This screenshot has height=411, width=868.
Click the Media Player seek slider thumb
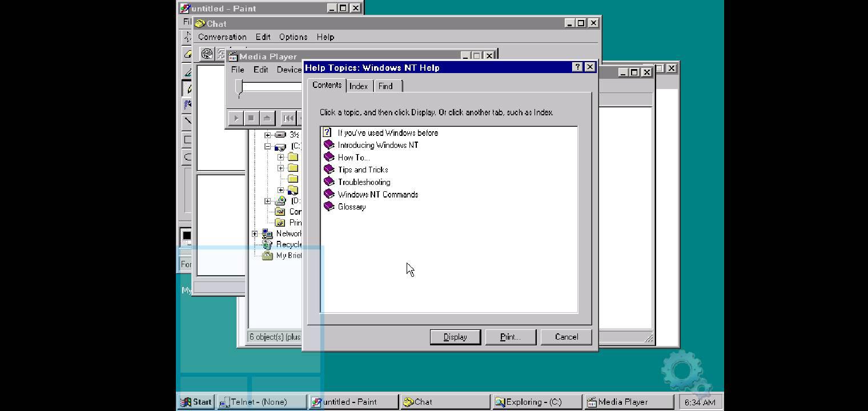[x=239, y=88]
